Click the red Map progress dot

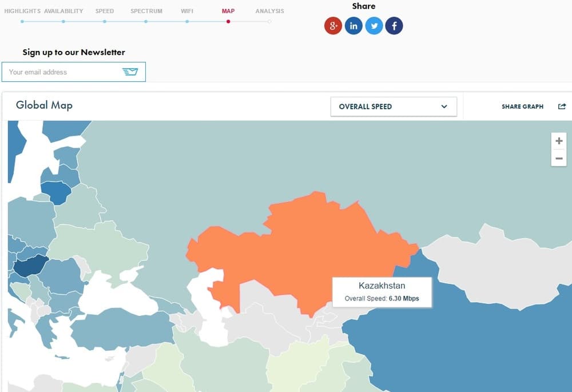tap(228, 22)
